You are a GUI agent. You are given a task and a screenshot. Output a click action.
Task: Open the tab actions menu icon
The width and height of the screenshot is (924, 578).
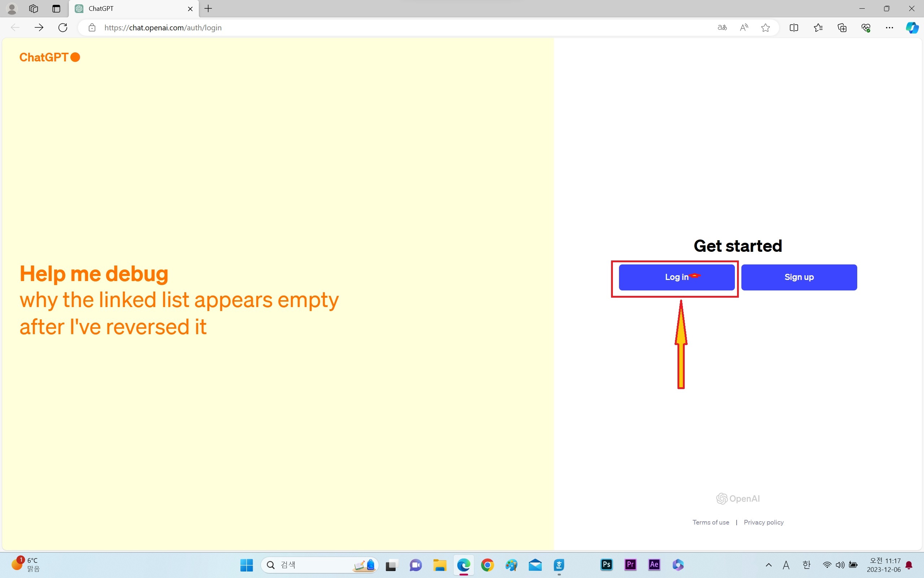point(56,8)
